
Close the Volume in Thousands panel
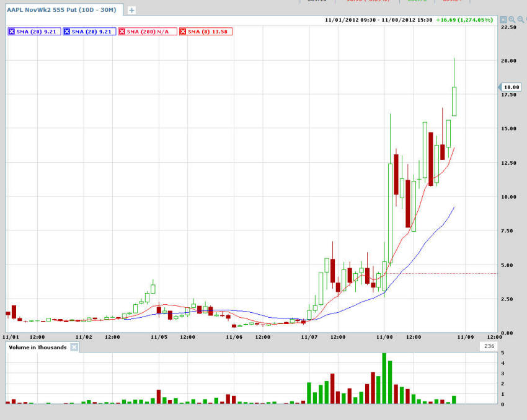[74, 348]
